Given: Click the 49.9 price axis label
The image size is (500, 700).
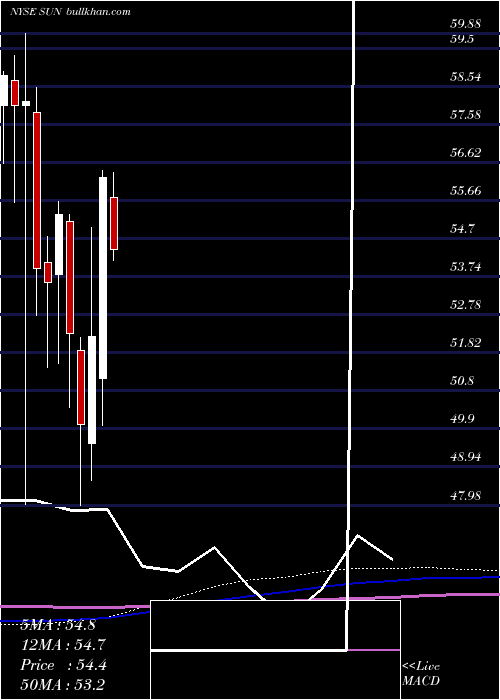Looking at the screenshot, I should pos(462,419).
